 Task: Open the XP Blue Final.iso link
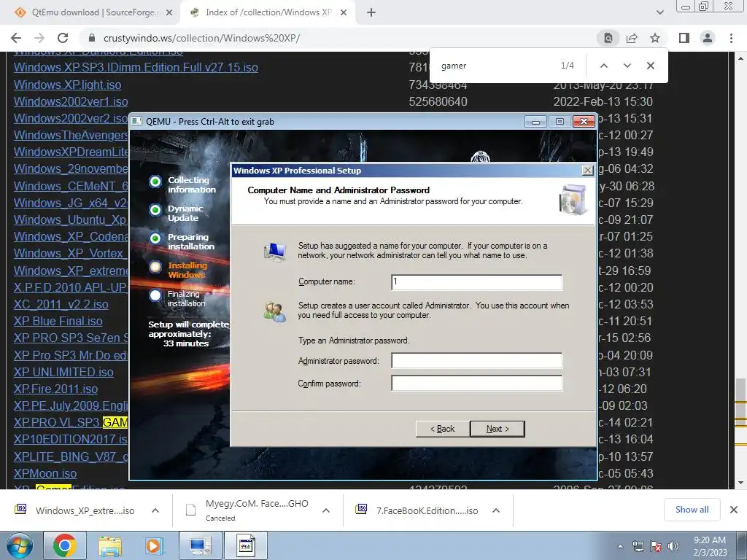click(x=58, y=321)
